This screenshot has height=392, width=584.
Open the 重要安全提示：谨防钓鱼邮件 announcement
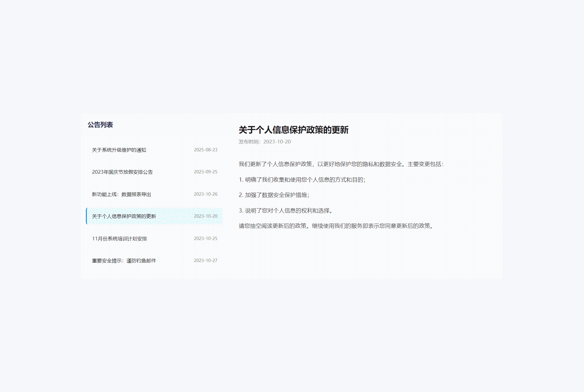(124, 261)
